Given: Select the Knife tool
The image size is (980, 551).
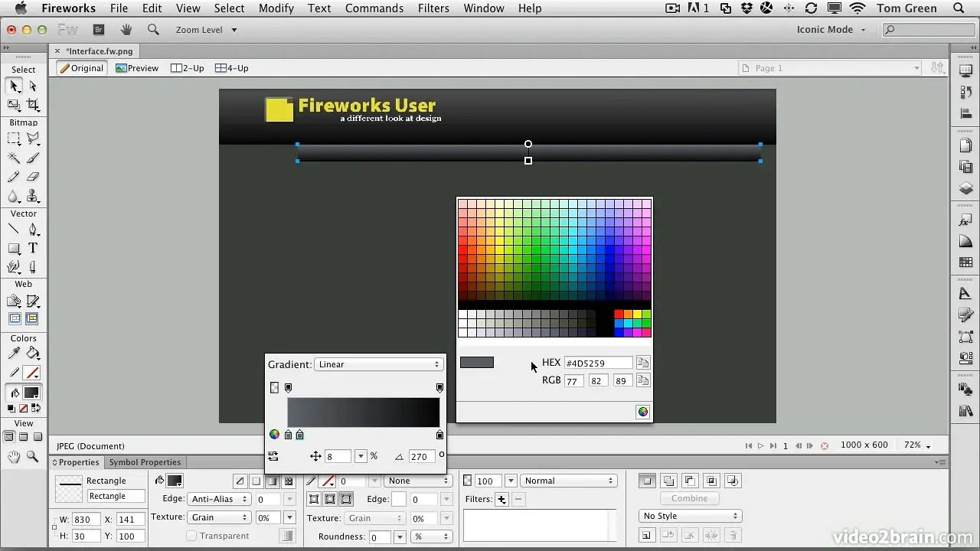Looking at the screenshot, I should pyautogui.click(x=33, y=267).
